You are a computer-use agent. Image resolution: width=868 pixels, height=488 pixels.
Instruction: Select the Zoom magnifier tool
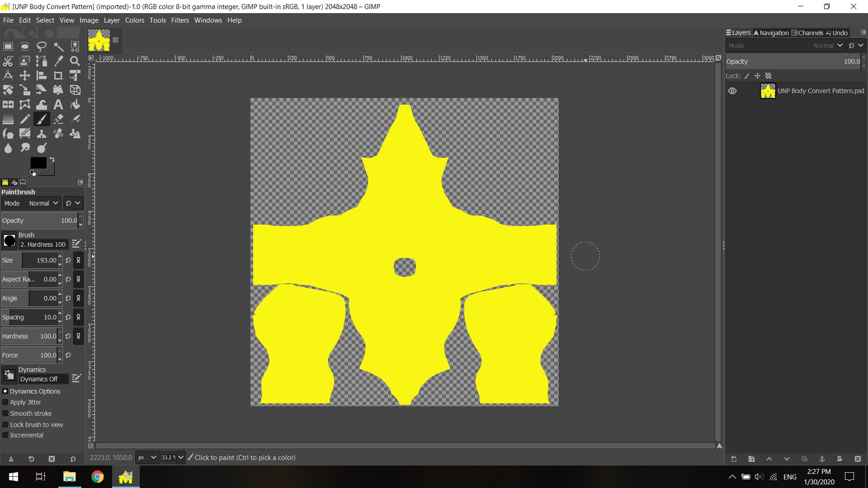point(75,61)
